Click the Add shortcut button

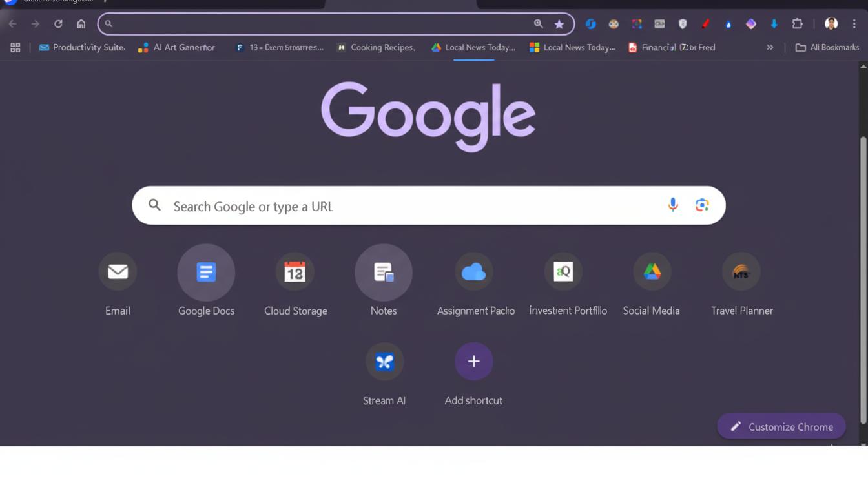point(473,362)
